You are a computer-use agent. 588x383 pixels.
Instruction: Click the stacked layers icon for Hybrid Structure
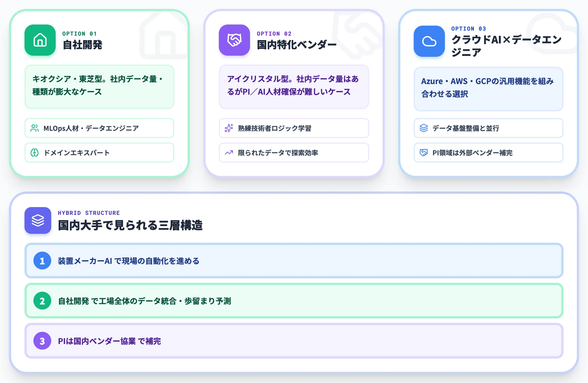(38, 220)
